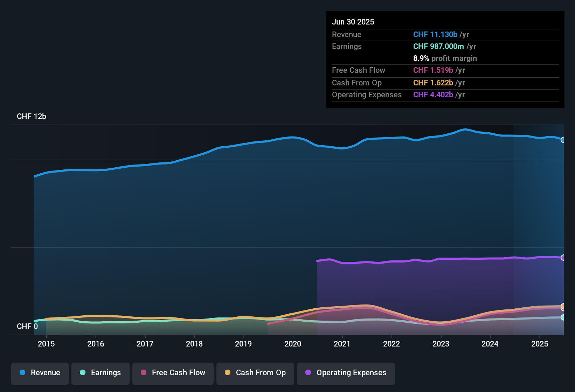Click the teal Earnings legend dot
Image resolution: width=575 pixels, height=392 pixels.
pyautogui.click(x=83, y=372)
